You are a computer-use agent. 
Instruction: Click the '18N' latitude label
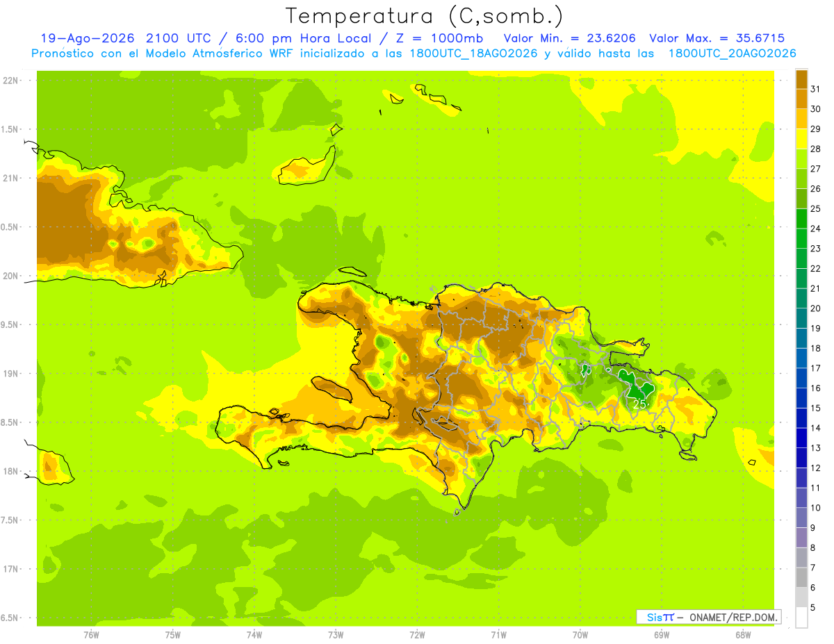pos(11,471)
